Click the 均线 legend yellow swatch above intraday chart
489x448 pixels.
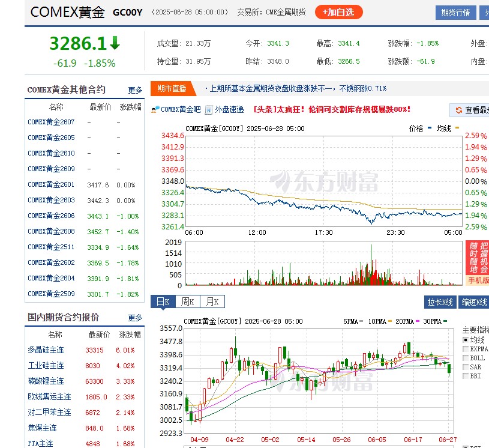(457, 128)
